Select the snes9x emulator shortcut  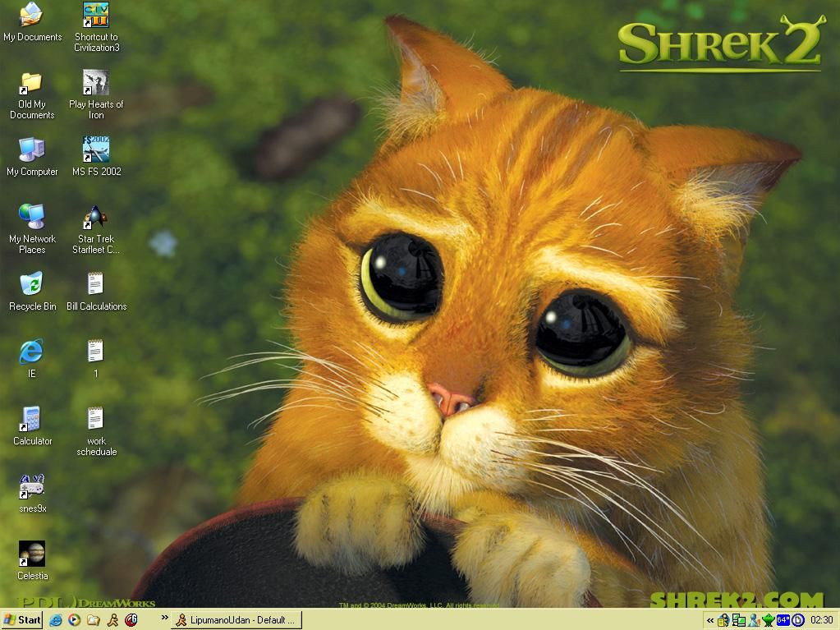(32, 494)
